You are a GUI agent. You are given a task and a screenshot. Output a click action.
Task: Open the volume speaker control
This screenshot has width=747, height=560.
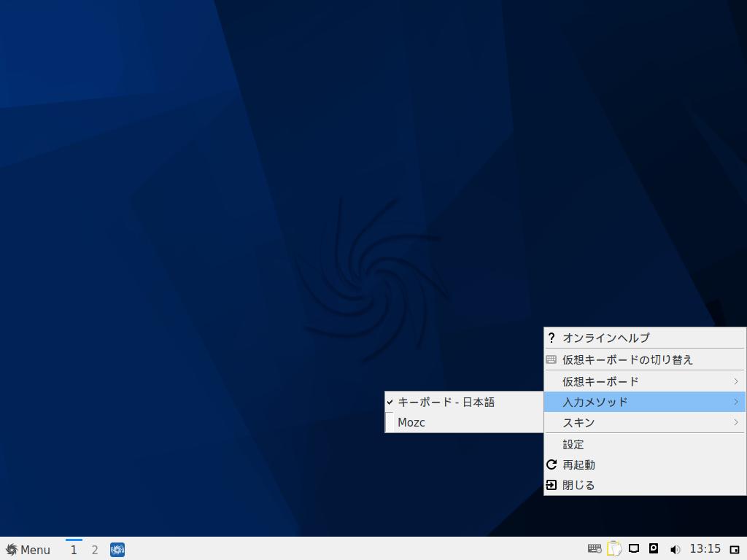[x=675, y=549]
